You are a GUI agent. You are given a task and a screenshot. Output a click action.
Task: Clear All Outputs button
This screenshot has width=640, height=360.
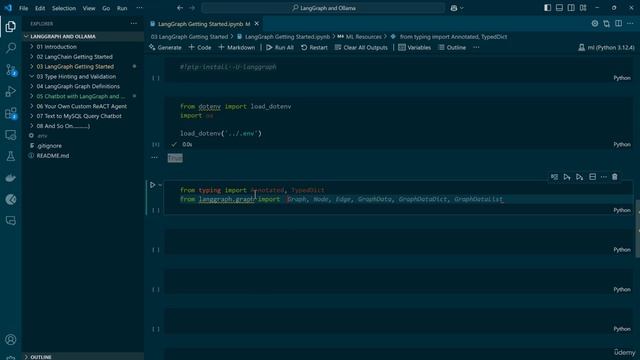click(361, 47)
